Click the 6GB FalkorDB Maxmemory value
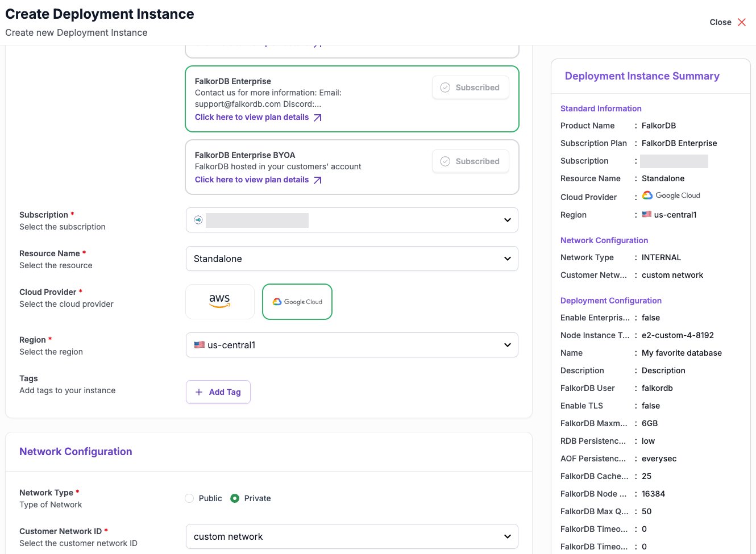 point(650,423)
